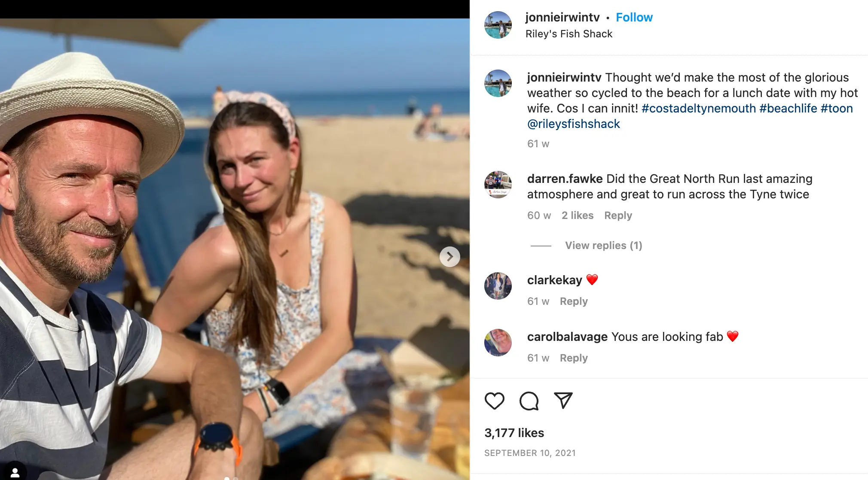
Task: Reply to darren.fawke's comment
Action: coord(617,215)
